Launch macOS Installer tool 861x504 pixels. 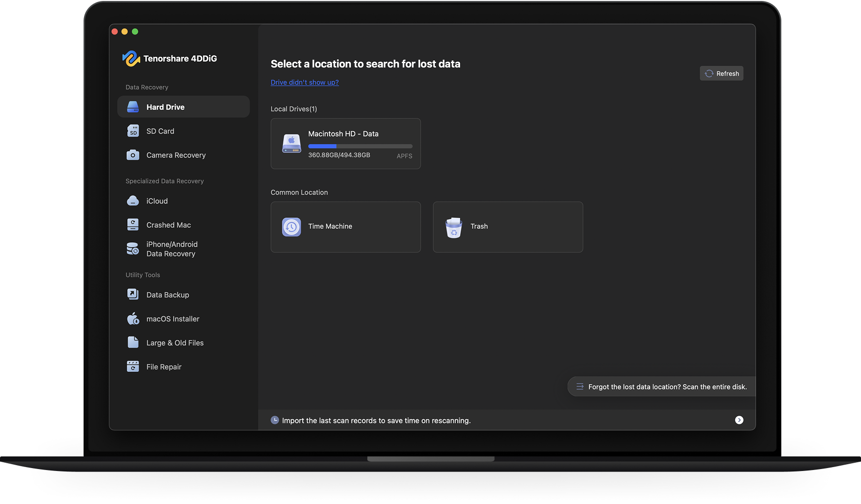[x=184, y=319]
